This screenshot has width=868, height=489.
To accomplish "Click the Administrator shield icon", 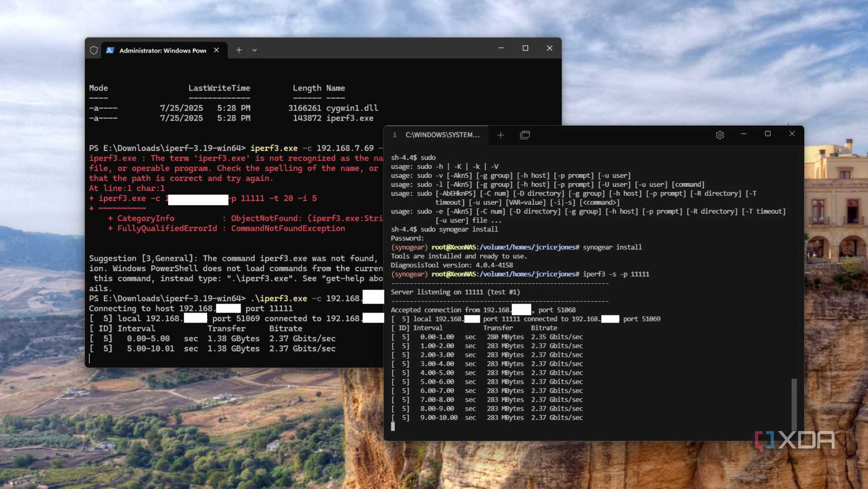I will [94, 50].
